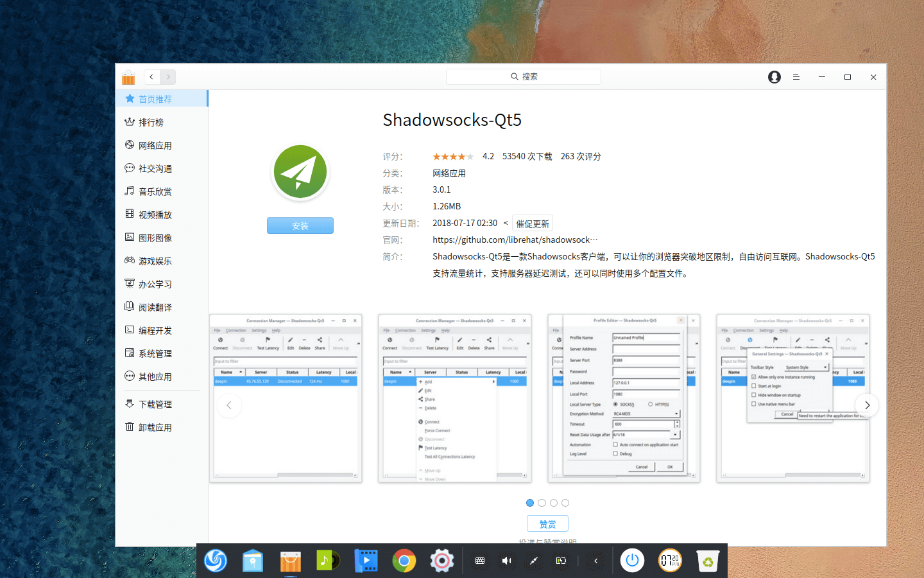Choose the 视频播放 video category
The image size is (924, 578).
[x=162, y=215]
